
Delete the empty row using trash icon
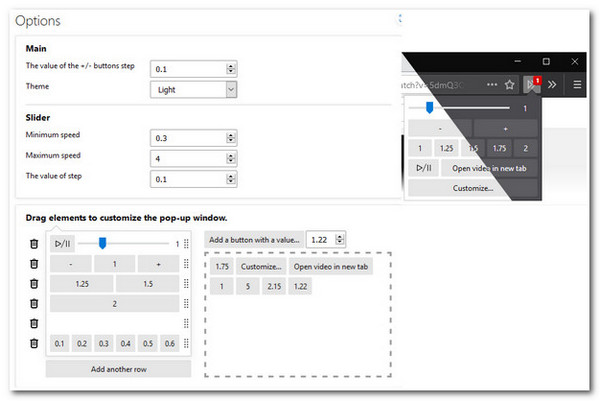tap(34, 323)
